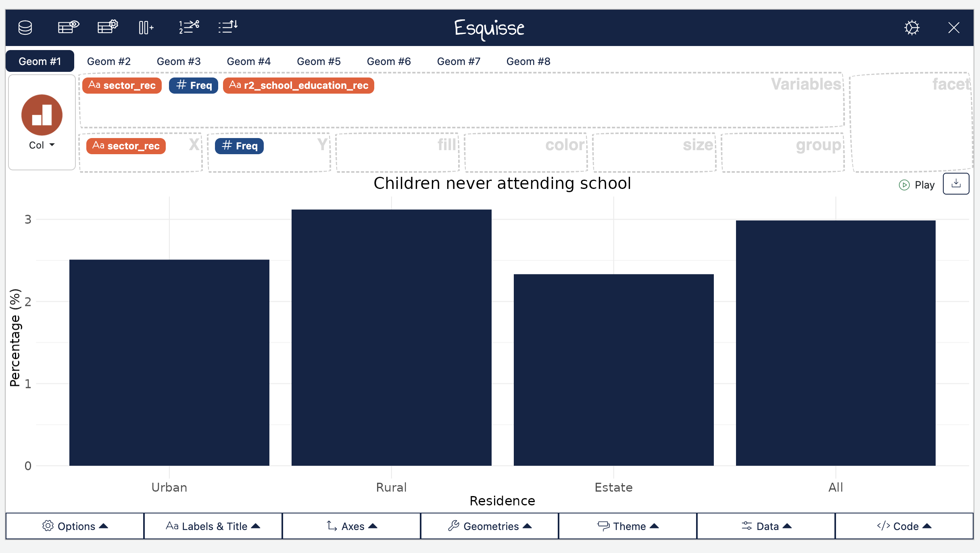Toggle the Play button

tap(917, 185)
